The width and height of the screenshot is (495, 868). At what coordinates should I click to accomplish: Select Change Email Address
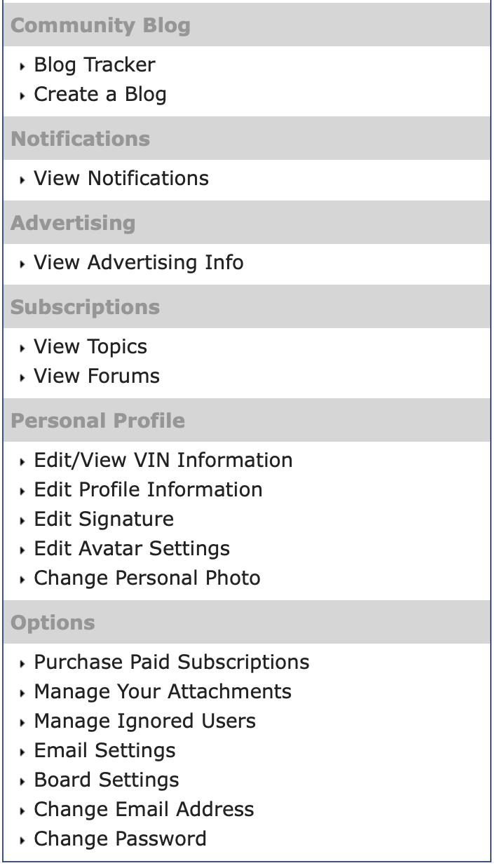[x=144, y=810]
